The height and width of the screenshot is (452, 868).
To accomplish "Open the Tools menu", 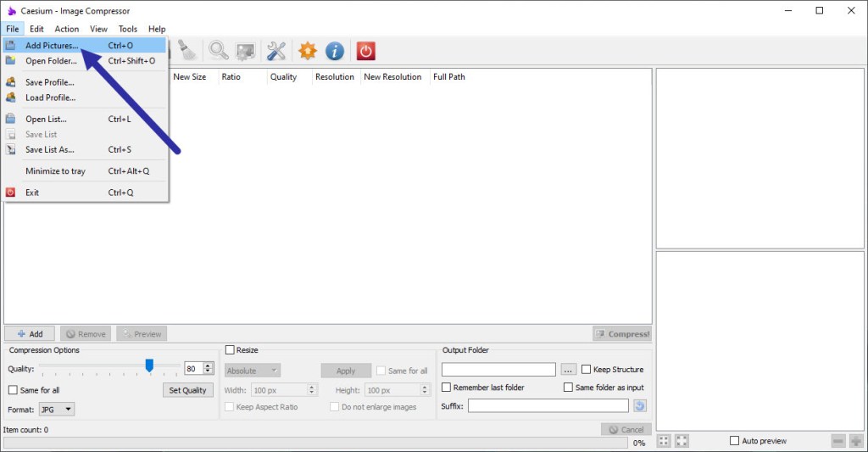I will 127,29.
